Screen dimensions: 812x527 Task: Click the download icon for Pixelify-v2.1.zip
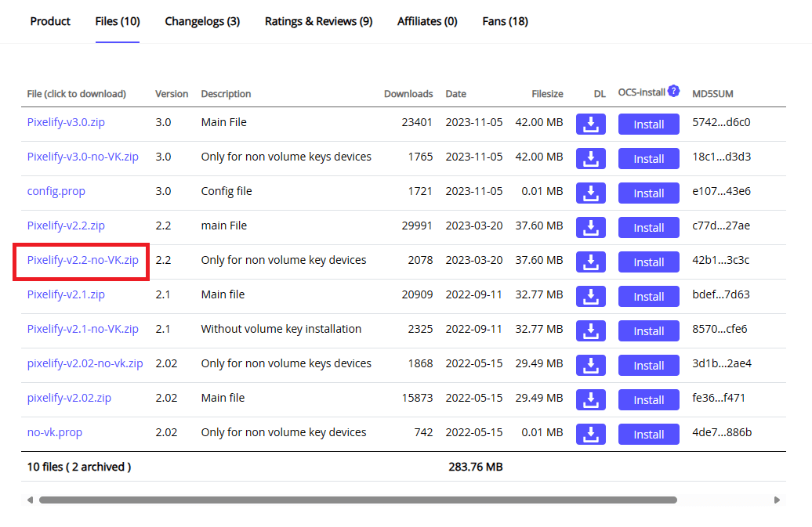(x=590, y=296)
